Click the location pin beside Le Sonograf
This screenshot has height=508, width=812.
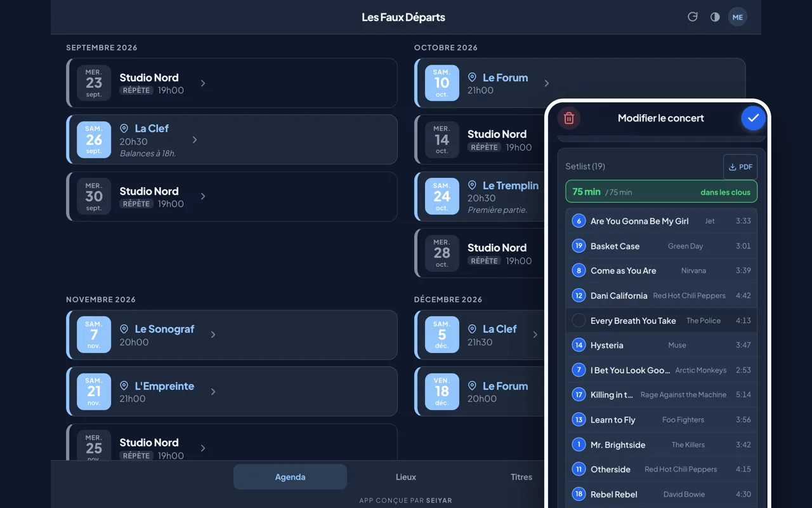[124, 329]
